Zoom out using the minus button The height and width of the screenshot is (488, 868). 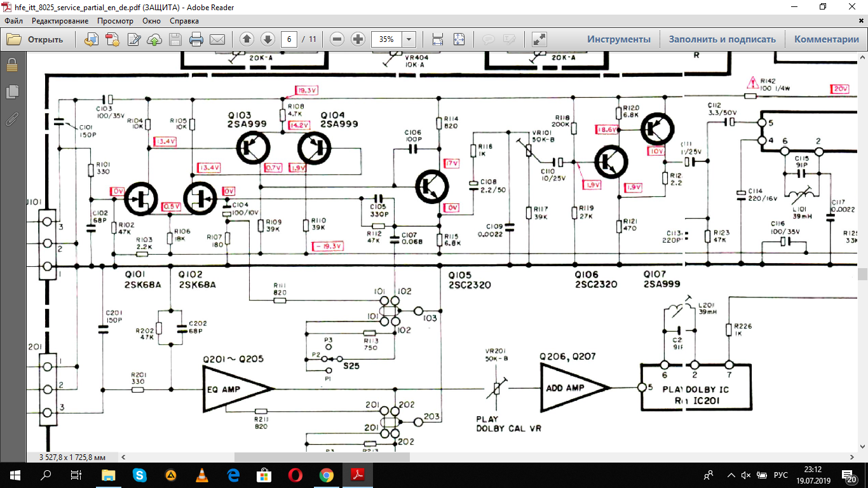tap(337, 39)
